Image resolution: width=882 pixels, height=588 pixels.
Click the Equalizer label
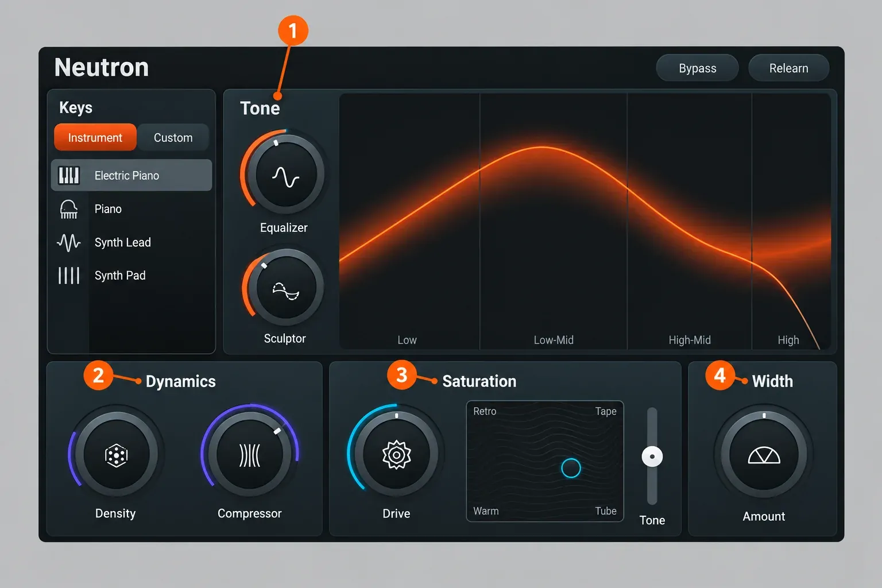[x=284, y=228]
